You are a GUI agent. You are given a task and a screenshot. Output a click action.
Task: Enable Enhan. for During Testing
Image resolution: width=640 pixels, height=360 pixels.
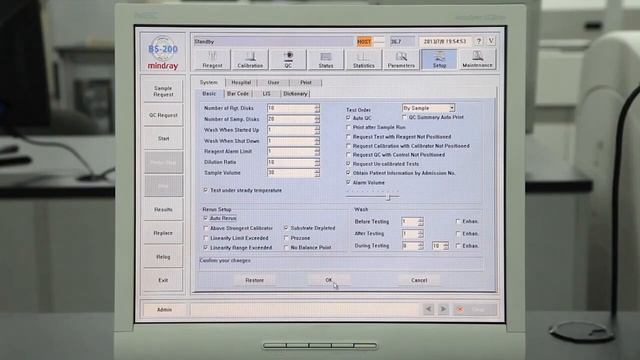click(x=458, y=246)
